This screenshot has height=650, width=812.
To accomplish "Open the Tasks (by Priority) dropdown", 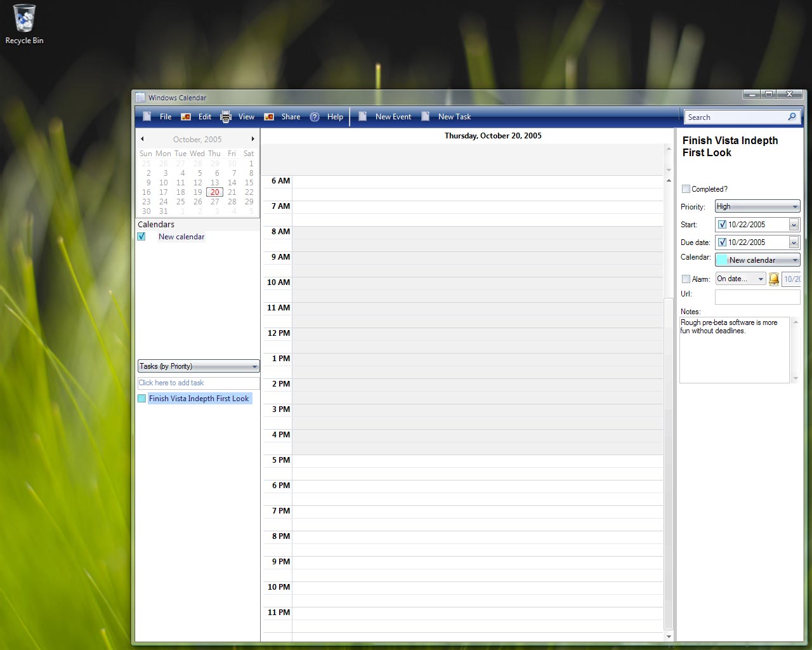I will [199, 366].
